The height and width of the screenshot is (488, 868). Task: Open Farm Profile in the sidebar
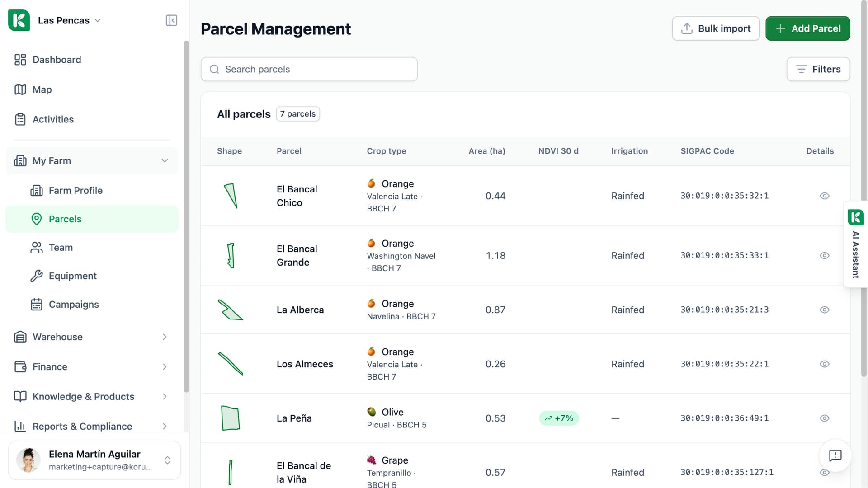coord(92,191)
